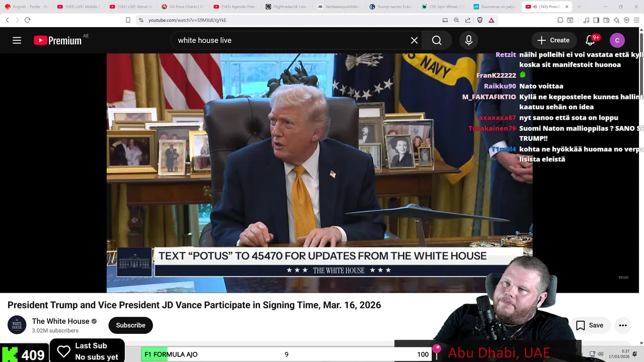
Task: Open YouTube notifications bell
Action: (590, 40)
